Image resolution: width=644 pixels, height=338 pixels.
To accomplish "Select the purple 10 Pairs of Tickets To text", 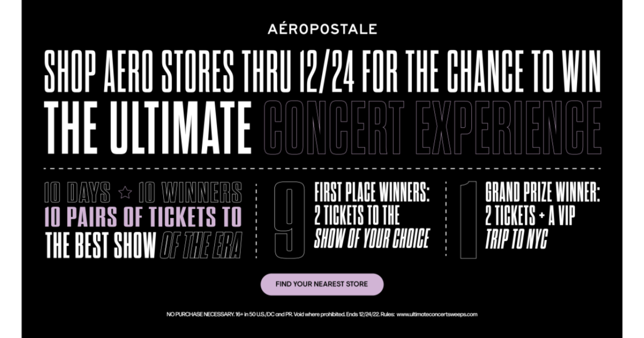I will point(143,218).
